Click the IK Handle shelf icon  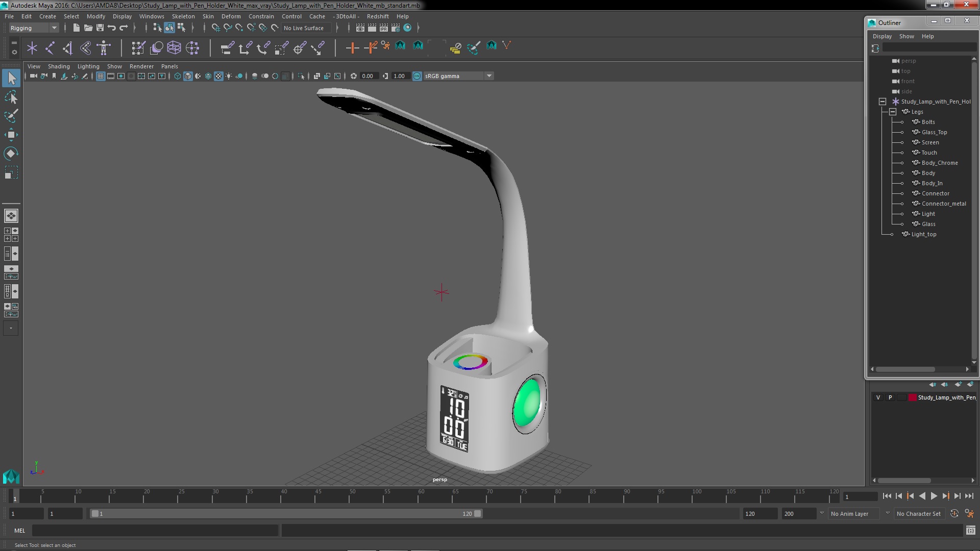(68, 48)
